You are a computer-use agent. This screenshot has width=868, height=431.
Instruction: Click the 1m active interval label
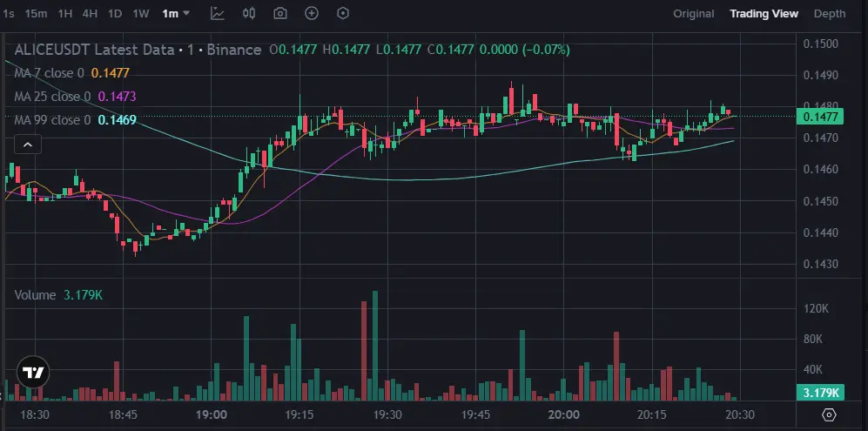pos(170,14)
